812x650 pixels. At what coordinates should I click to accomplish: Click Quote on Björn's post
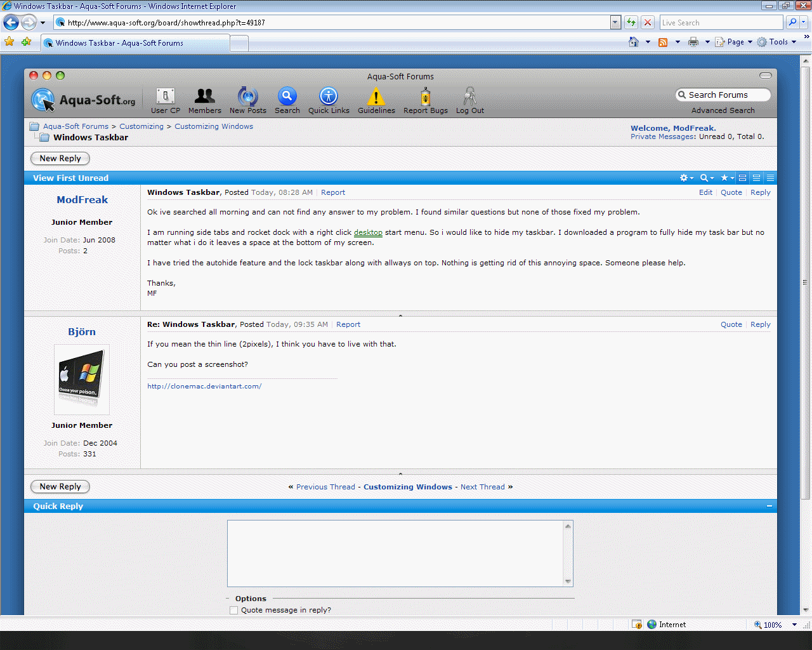click(x=731, y=324)
